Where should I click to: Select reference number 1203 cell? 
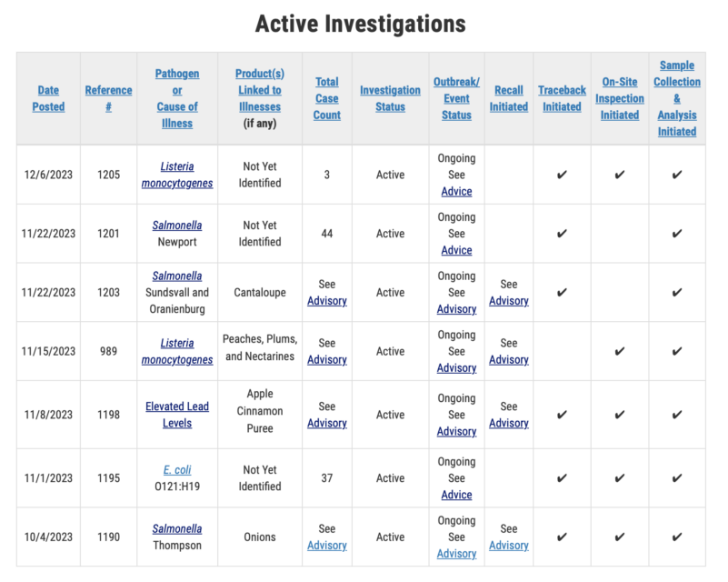pos(108,293)
